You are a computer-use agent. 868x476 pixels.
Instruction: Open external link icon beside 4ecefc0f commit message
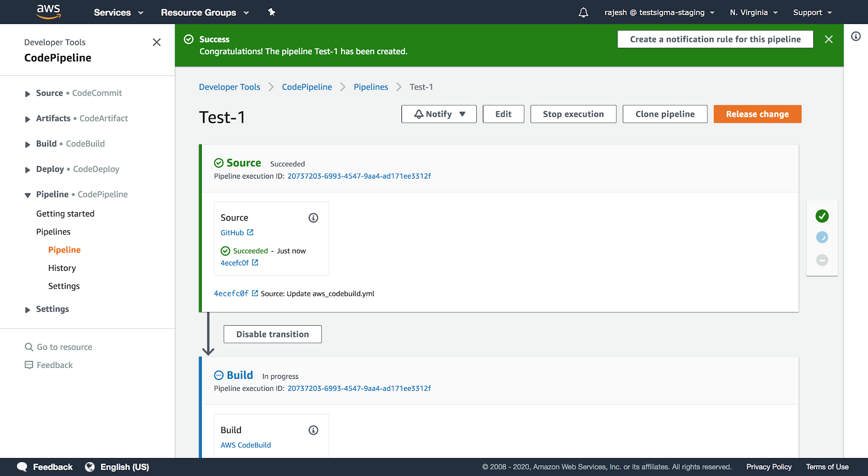coord(255,293)
